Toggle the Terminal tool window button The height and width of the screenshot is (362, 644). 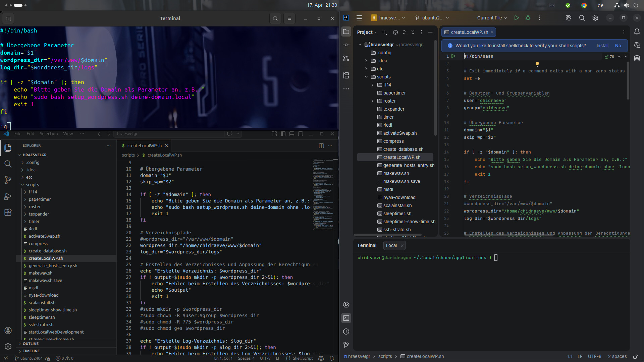(346, 318)
